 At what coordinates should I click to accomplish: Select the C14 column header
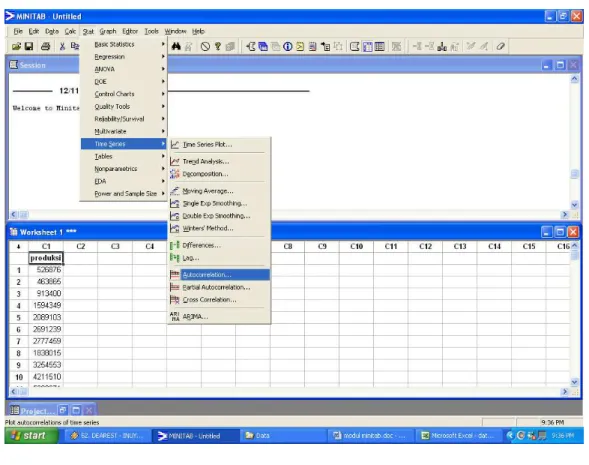(x=494, y=246)
